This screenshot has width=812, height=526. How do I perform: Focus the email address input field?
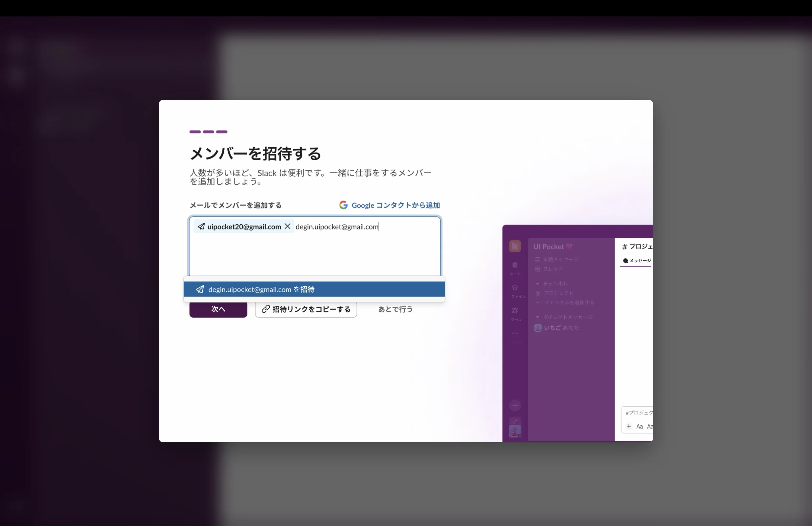point(315,246)
